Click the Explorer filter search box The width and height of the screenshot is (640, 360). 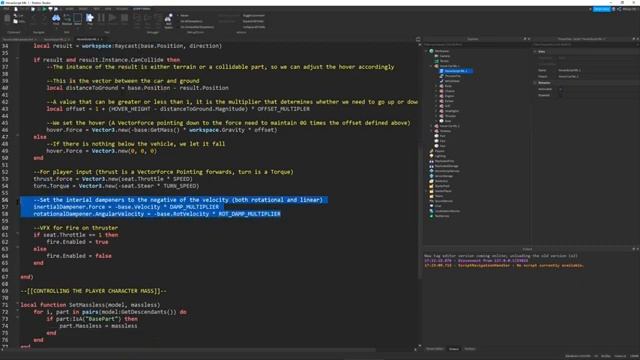tap(476, 44)
